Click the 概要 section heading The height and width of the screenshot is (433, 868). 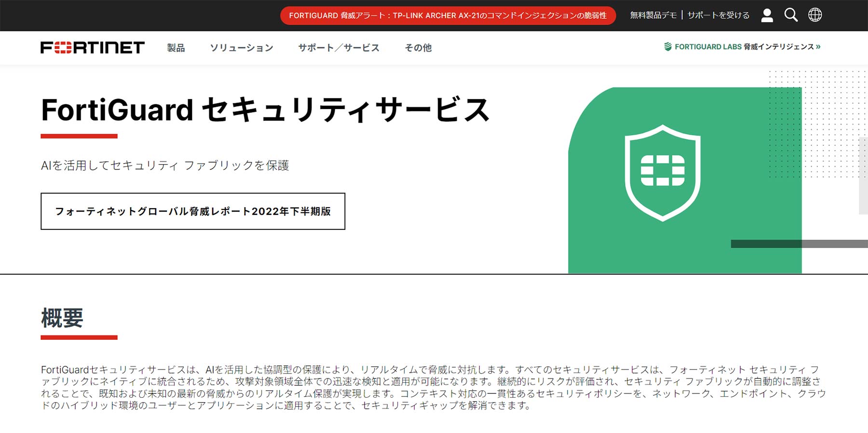[62, 318]
